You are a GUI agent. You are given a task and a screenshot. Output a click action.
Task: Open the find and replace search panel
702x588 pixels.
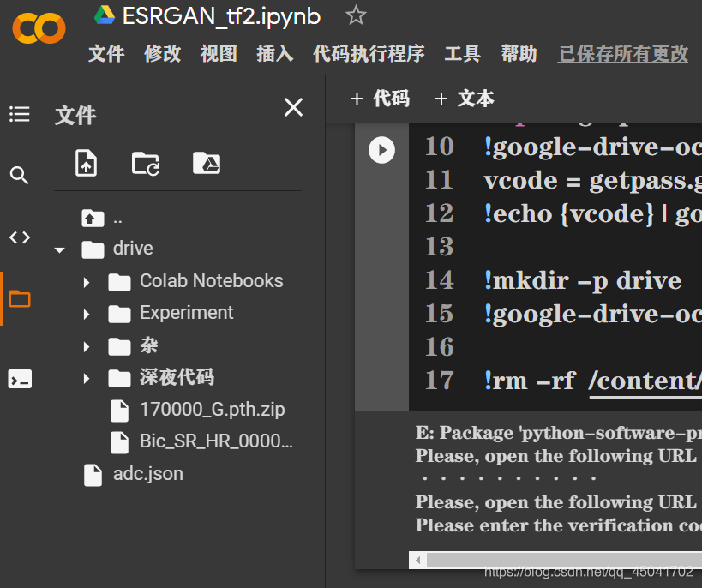click(x=19, y=175)
